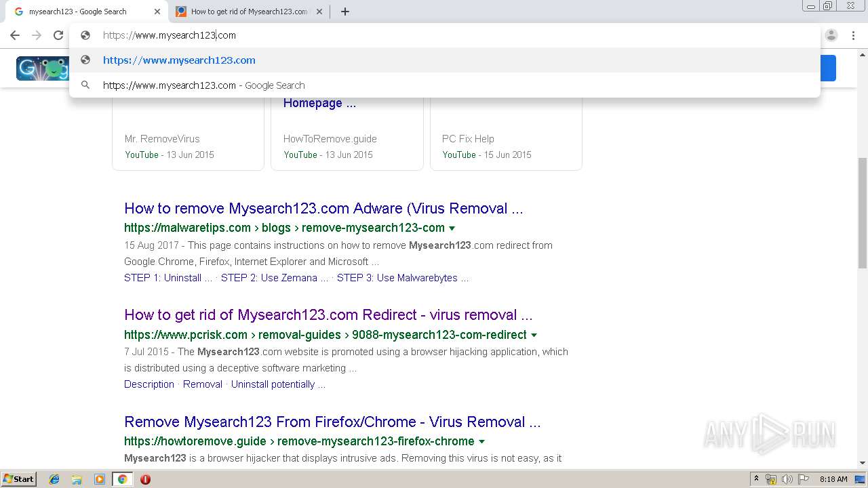Choose the https://www.mysearch123.com autocomplete suggestion

point(444,60)
